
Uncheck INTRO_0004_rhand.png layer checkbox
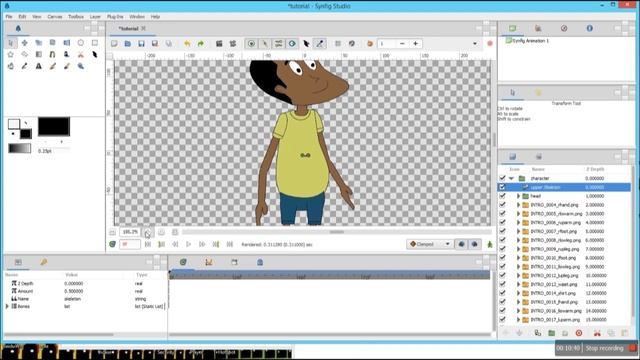502,205
